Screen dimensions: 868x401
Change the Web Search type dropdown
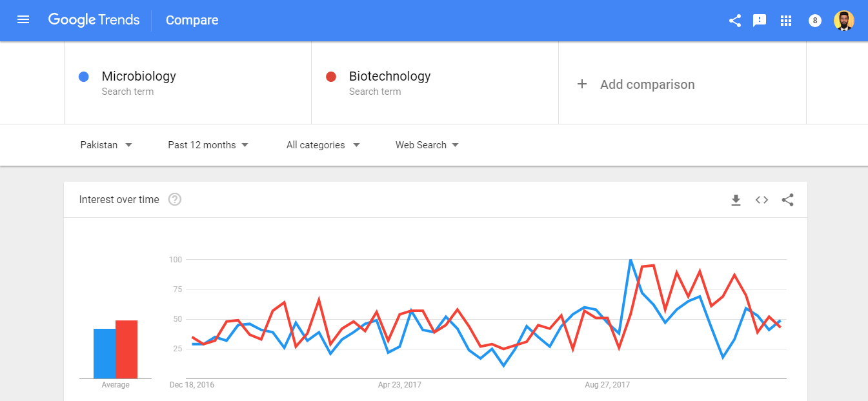click(427, 145)
